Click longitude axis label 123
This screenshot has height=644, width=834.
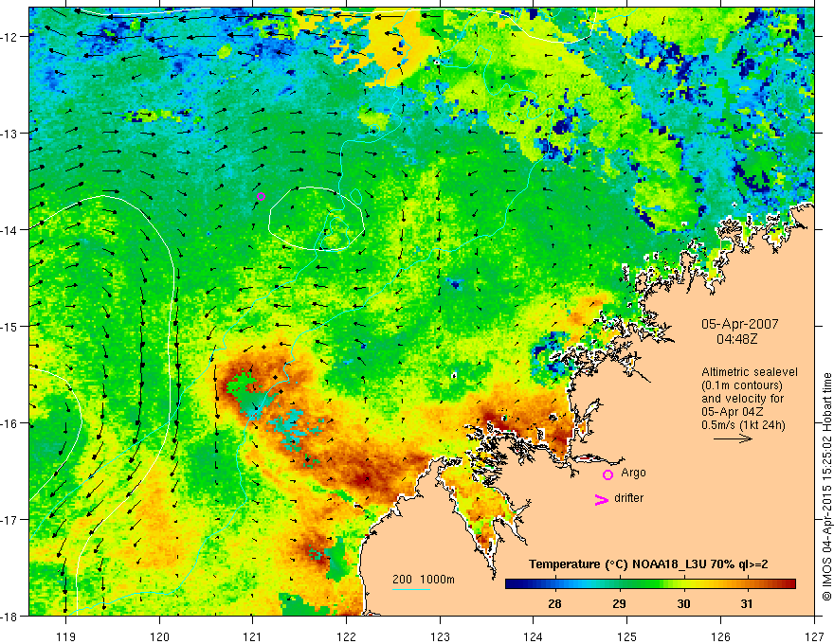[x=440, y=636]
